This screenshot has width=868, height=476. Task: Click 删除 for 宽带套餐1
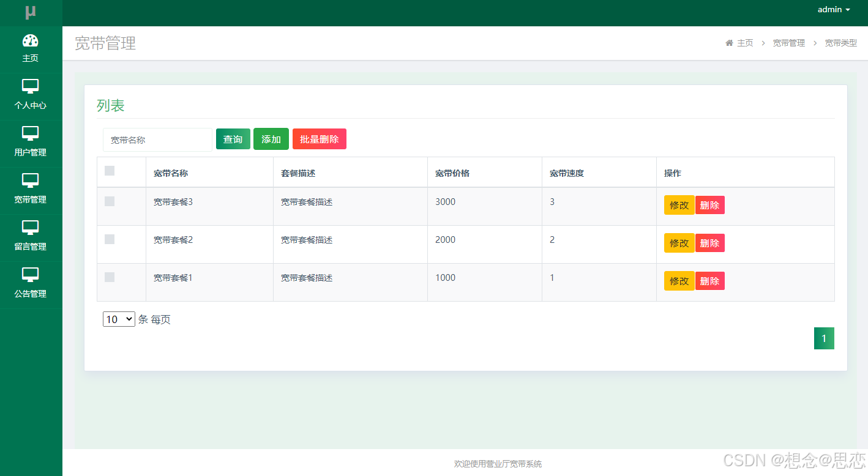tap(710, 281)
